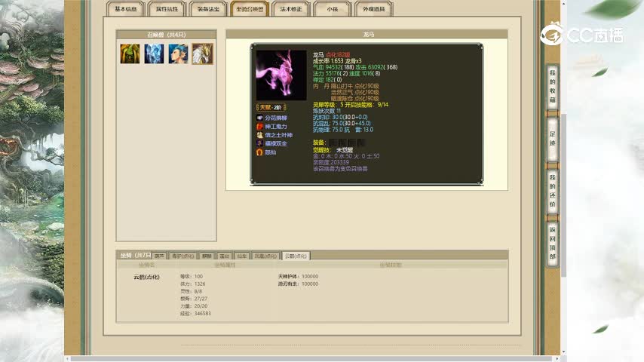Click the horizontal page scrollbar
This screenshot has width=644, height=362.
coord(312,359)
